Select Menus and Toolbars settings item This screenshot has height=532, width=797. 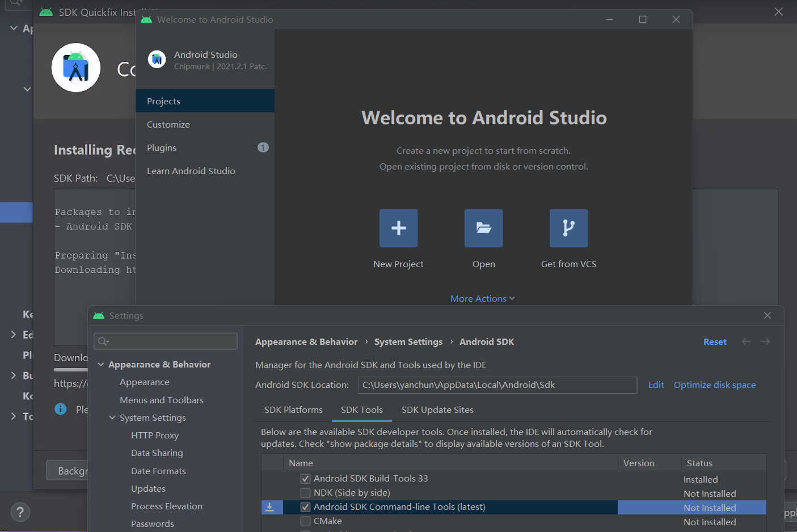coord(162,400)
